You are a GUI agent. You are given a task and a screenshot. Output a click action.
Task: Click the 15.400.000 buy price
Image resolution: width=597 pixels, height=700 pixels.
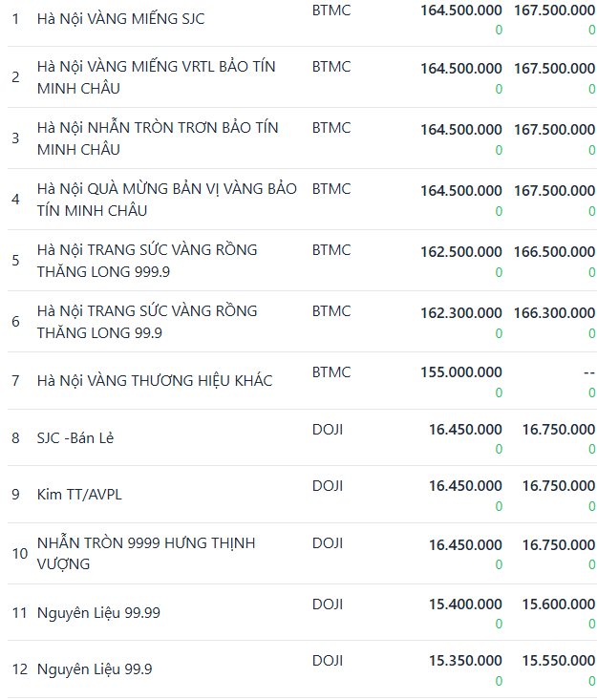point(465,605)
